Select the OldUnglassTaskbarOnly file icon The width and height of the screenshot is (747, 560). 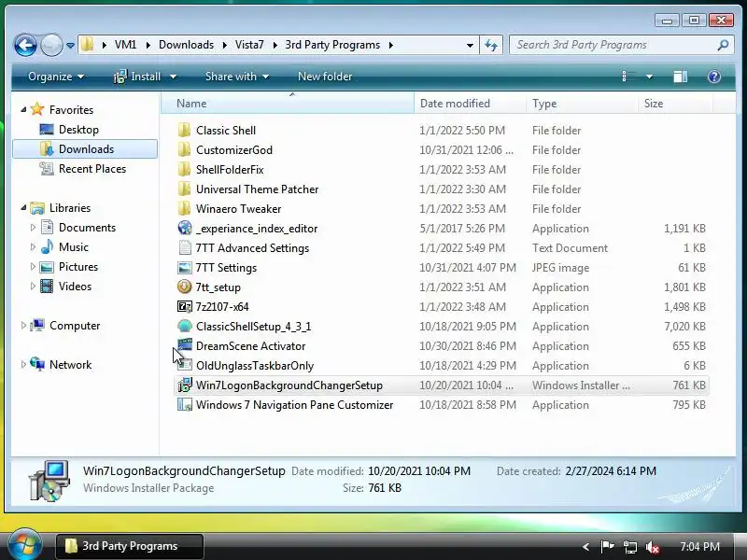coord(184,365)
